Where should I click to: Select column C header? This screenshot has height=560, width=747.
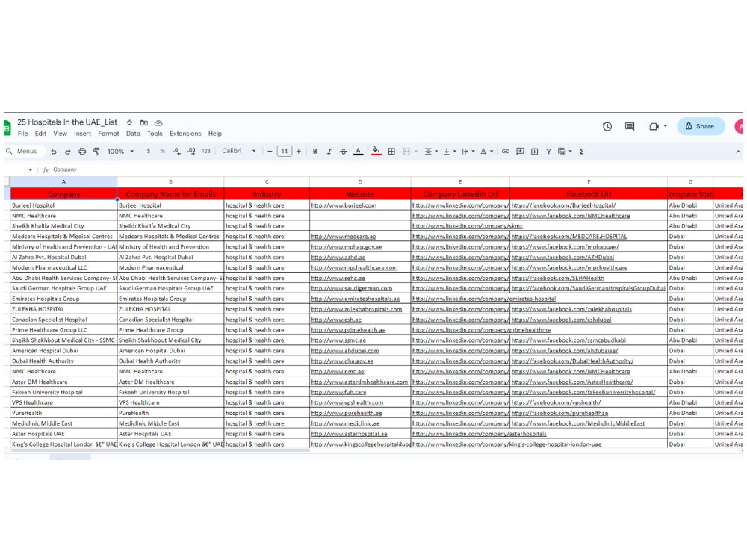click(x=267, y=182)
